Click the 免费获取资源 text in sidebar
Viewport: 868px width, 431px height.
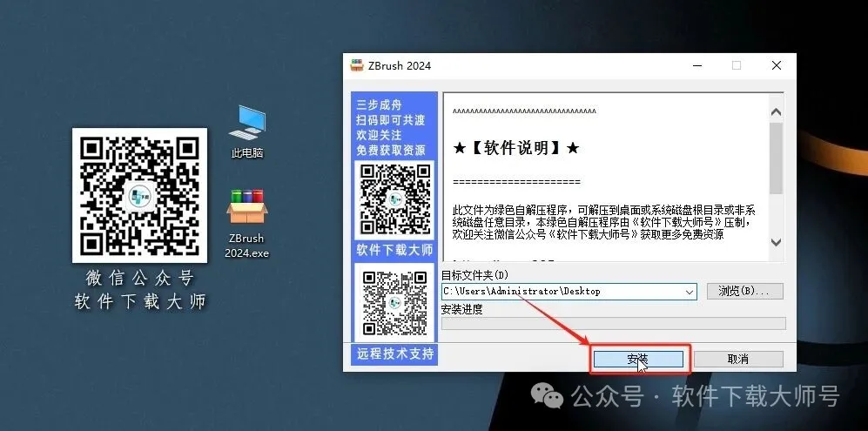pyautogui.click(x=391, y=150)
